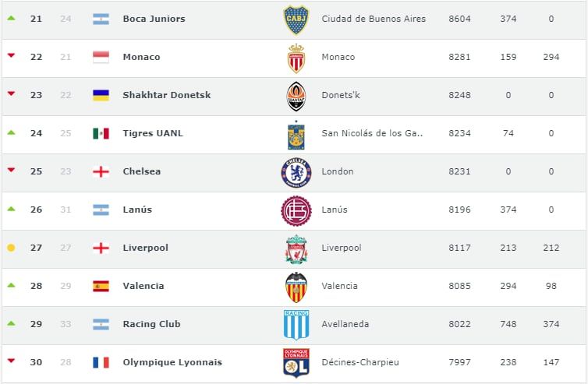Click the Boca Juniors club crest

pos(296,19)
